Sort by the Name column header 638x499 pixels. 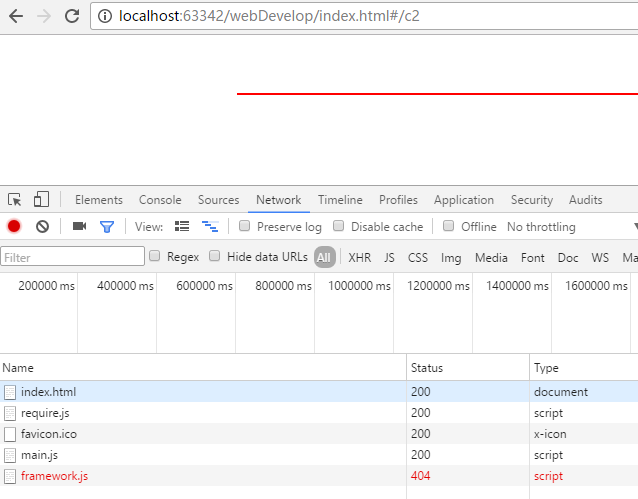point(203,368)
